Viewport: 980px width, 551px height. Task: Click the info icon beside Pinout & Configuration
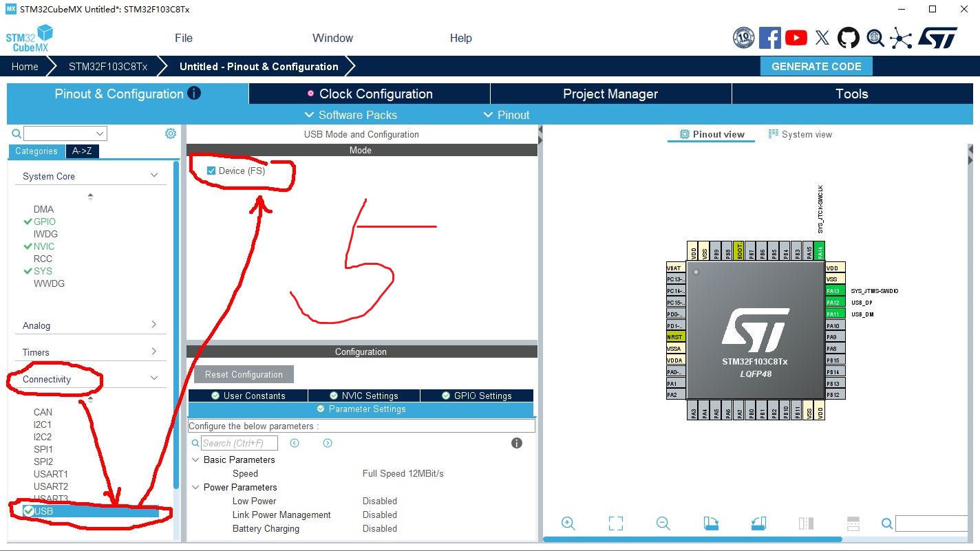(194, 93)
